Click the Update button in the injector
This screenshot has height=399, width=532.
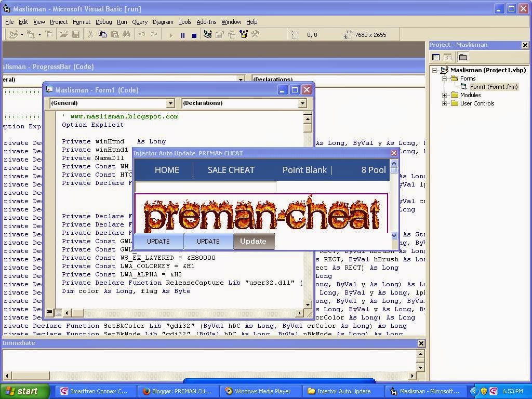tap(254, 241)
